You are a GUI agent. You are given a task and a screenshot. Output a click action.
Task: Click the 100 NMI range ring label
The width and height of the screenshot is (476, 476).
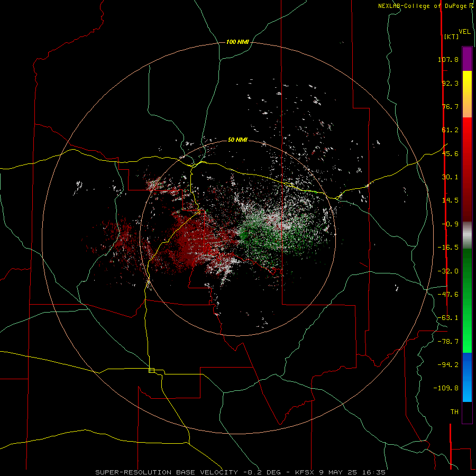point(237,42)
